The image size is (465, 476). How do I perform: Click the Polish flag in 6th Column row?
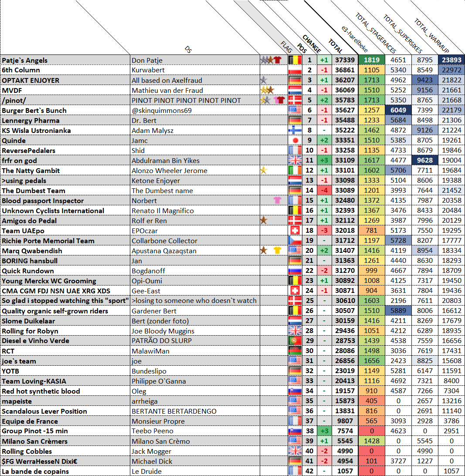[295, 70]
